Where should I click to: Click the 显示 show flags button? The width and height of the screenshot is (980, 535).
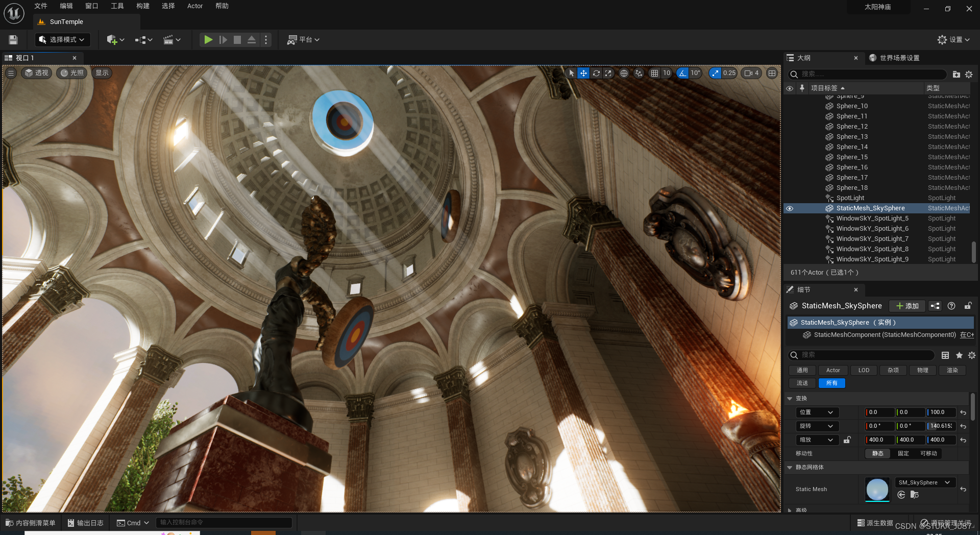click(102, 73)
